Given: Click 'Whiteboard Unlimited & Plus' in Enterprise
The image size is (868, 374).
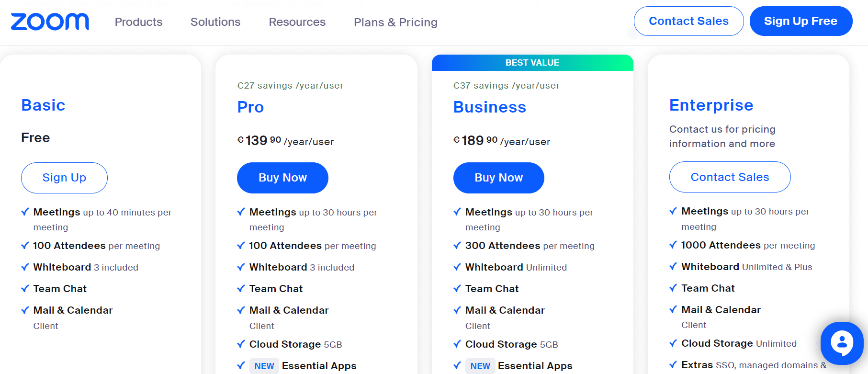Looking at the screenshot, I should (x=746, y=267).
